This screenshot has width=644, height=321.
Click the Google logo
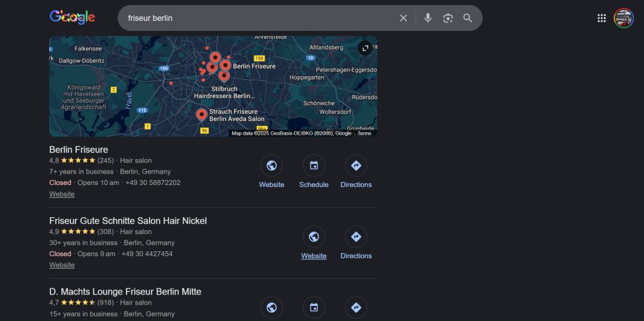[x=72, y=18]
